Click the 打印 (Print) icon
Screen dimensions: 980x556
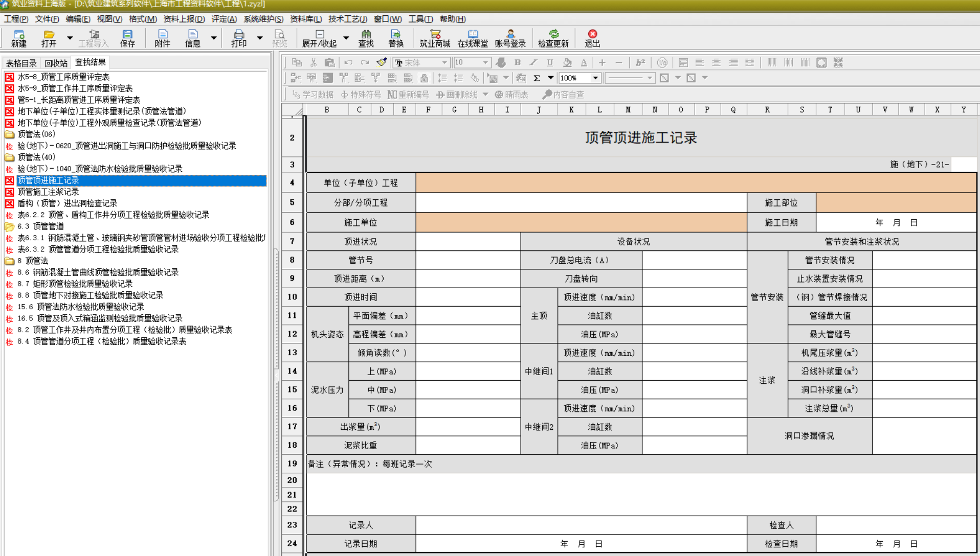[x=238, y=38]
